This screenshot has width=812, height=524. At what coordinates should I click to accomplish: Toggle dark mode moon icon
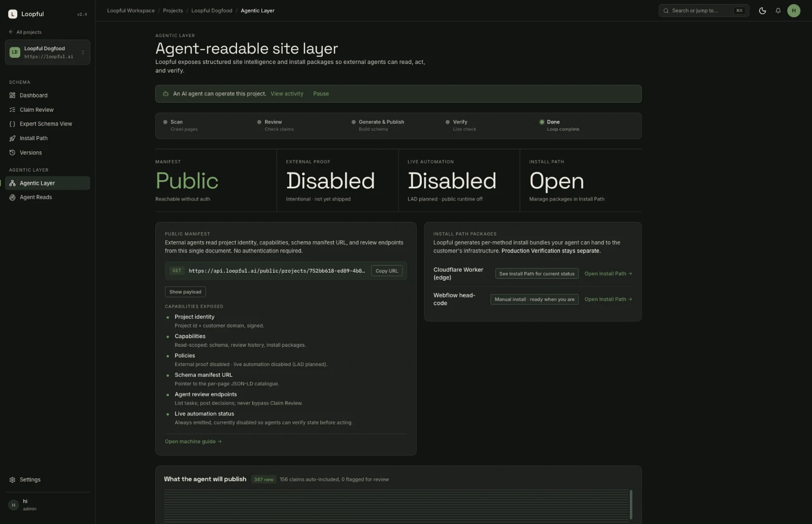pyautogui.click(x=762, y=11)
